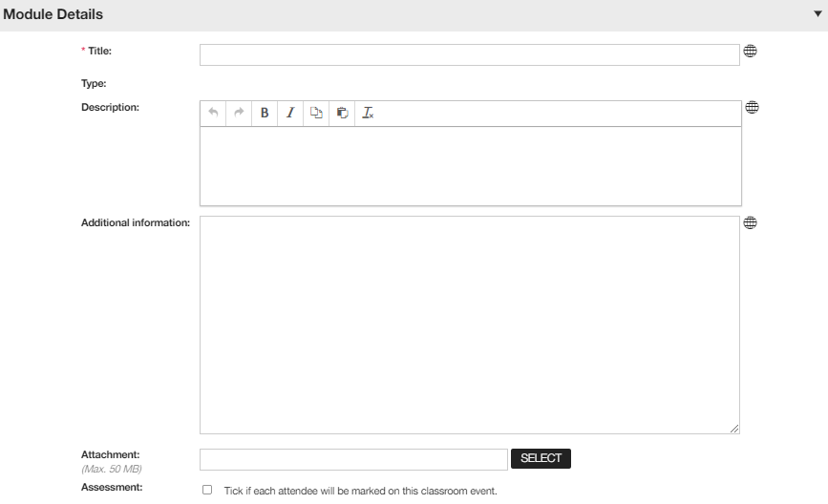The height and width of the screenshot is (504, 828).
Task: Click the Paste icon in Description toolbar
Action: click(342, 113)
